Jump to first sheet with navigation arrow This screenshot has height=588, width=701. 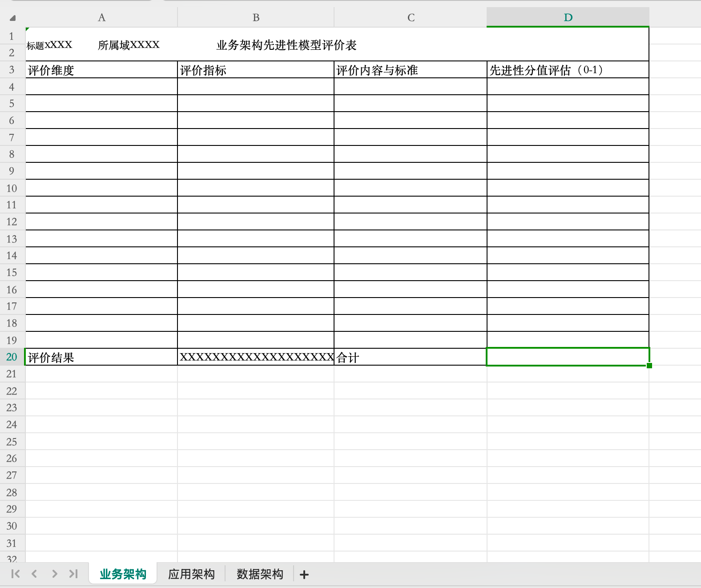[16, 574]
